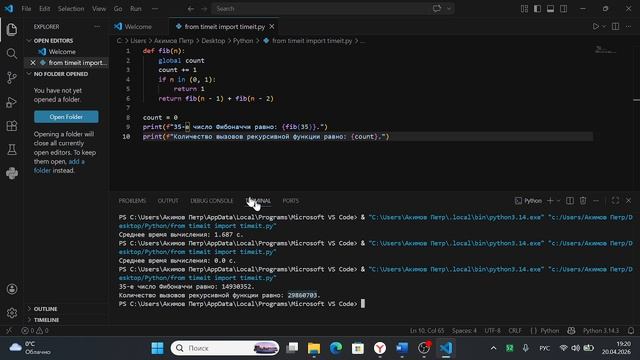Split the terminal pane
640x360 pixels.
(570, 201)
